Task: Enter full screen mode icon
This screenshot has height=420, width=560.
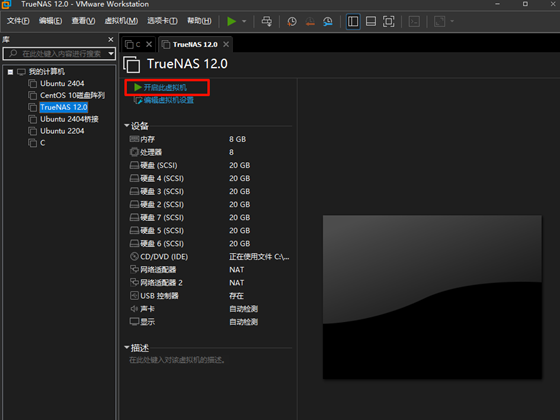Action: point(389,21)
